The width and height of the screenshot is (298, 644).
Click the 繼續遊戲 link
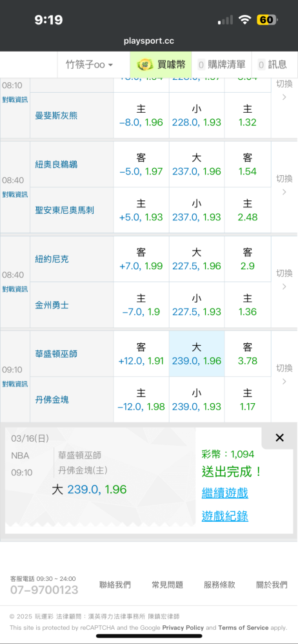coord(224,493)
